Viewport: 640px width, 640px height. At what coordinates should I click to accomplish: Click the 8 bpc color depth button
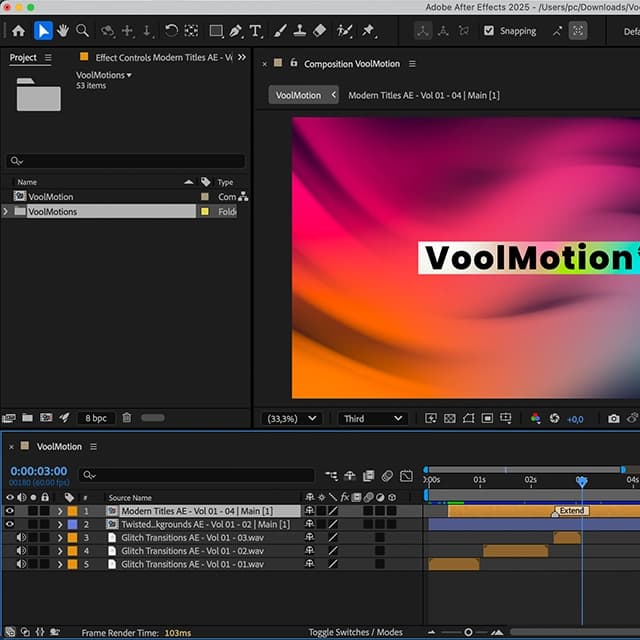pyautogui.click(x=96, y=418)
